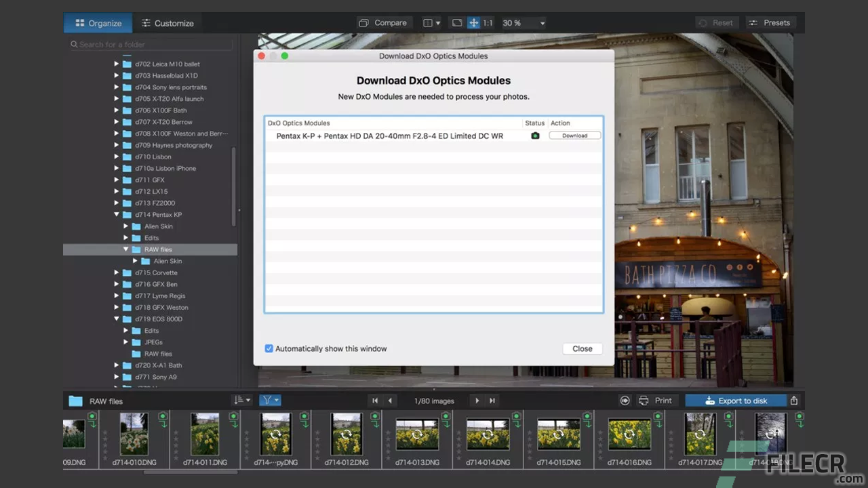Select thumbnail d714-012.DNG
868x488 pixels.
[x=346, y=434]
